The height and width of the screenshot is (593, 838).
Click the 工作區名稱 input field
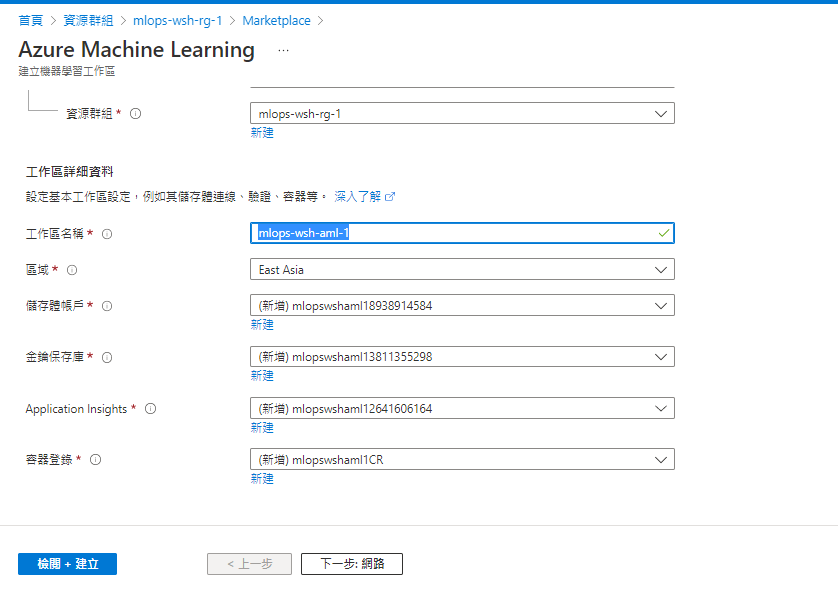click(x=462, y=233)
